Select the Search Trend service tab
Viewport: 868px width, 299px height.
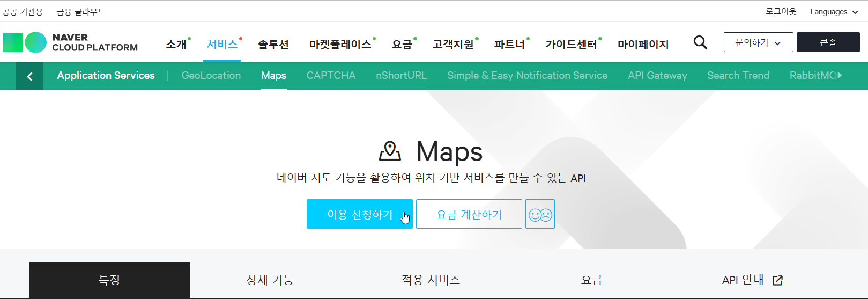tap(738, 76)
